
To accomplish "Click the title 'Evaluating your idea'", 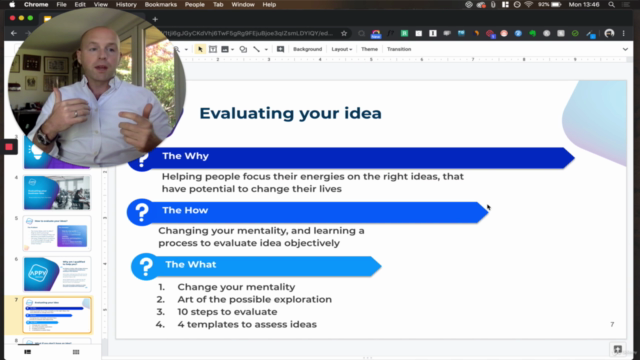I will (x=290, y=113).
